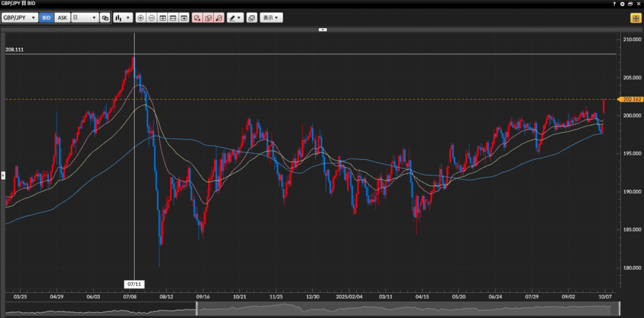Open settings via the gear icon
The width and height of the screenshot is (644, 318).
click(623, 4)
